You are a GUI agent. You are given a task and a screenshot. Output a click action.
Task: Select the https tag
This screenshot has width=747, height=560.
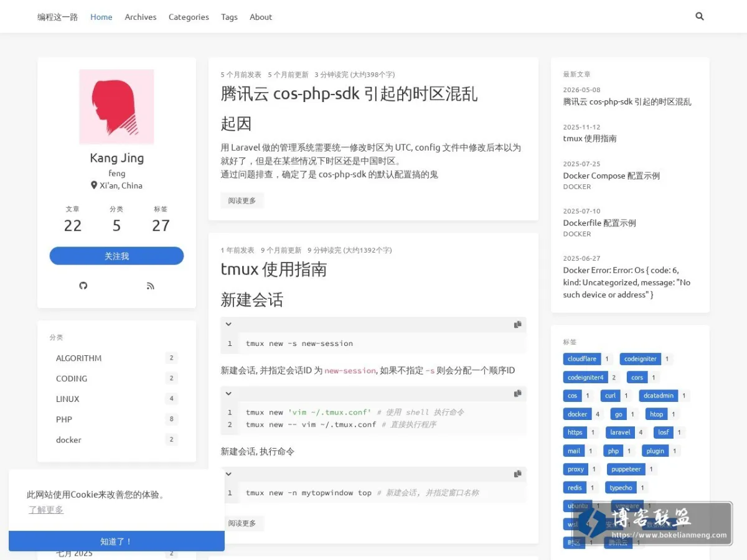click(575, 432)
